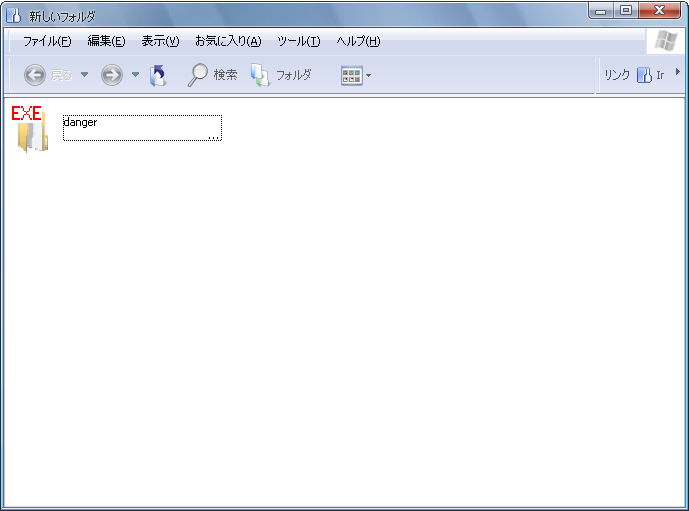689x511 pixels.
Task: Click the Forward arrow button
Action: pyautogui.click(x=112, y=75)
